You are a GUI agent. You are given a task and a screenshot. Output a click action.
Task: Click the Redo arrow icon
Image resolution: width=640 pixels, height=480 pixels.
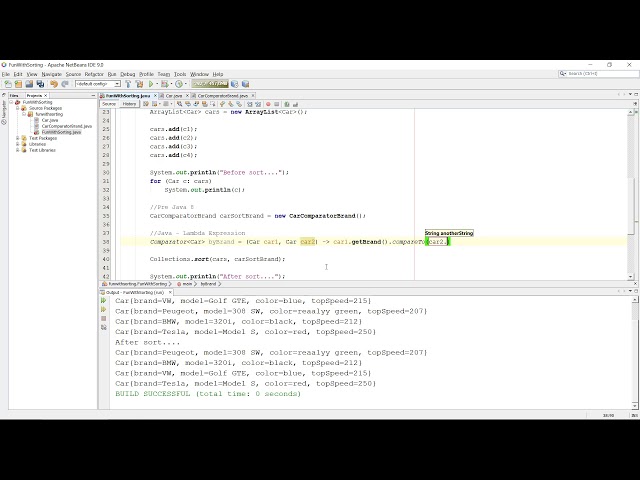(x=65, y=84)
